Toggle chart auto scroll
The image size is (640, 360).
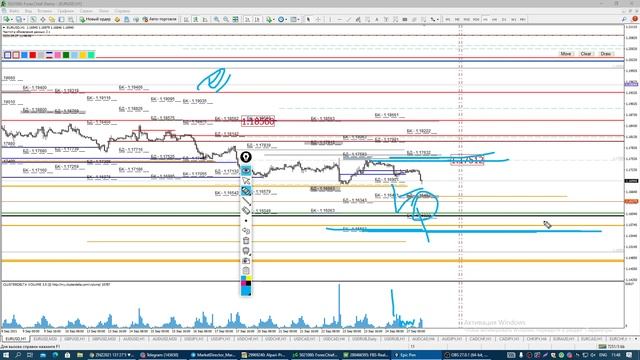click(x=247, y=19)
